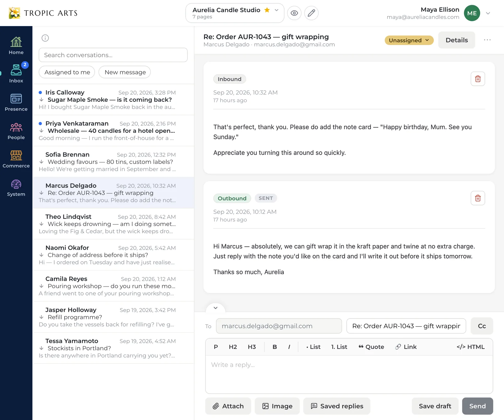Delete the inbound message with trash icon
The image size is (504, 420).
click(478, 79)
